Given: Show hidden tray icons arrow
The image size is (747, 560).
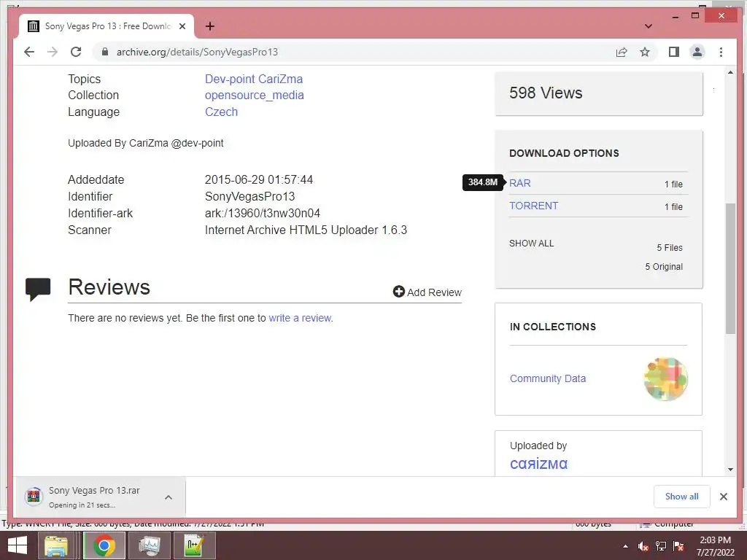Looking at the screenshot, I should tap(625, 546).
